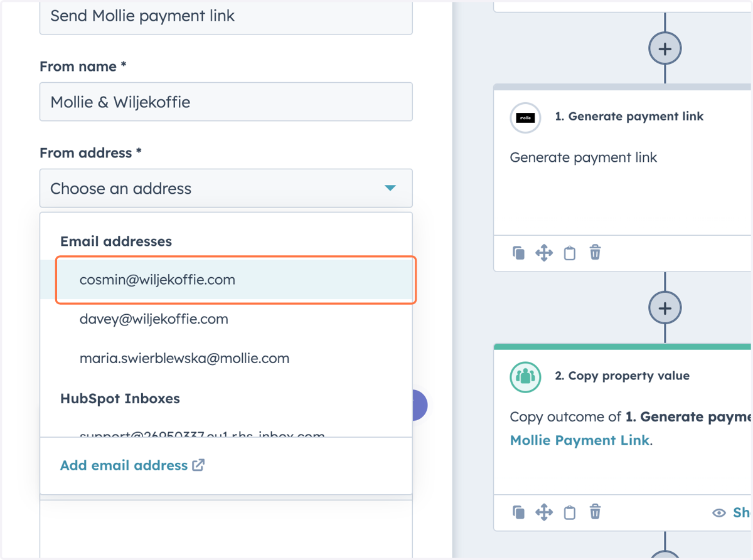753x560 pixels.
Task: Delete the Copy property value action
Action: tap(595, 512)
